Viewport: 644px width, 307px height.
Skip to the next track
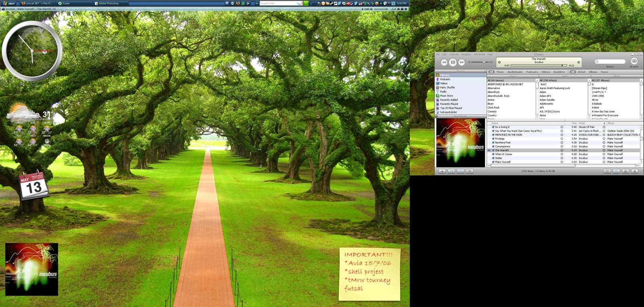coord(462,62)
